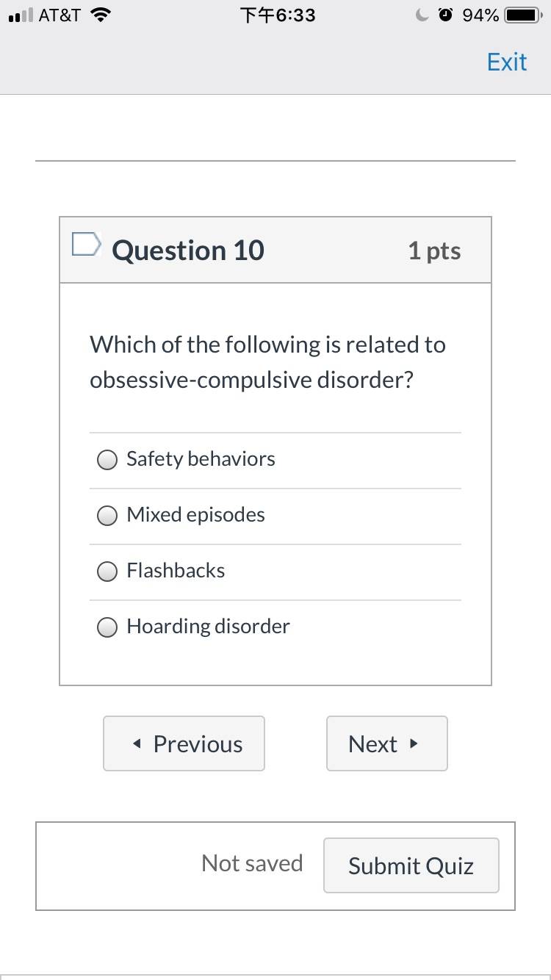Tap the alarm clock status icon
This screenshot has height=980, width=551.
pos(445,15)
